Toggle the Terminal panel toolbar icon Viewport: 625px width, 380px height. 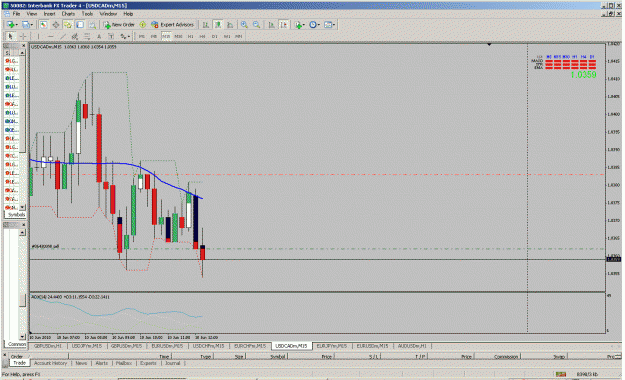pyautogui.click(x=80, y=25)
